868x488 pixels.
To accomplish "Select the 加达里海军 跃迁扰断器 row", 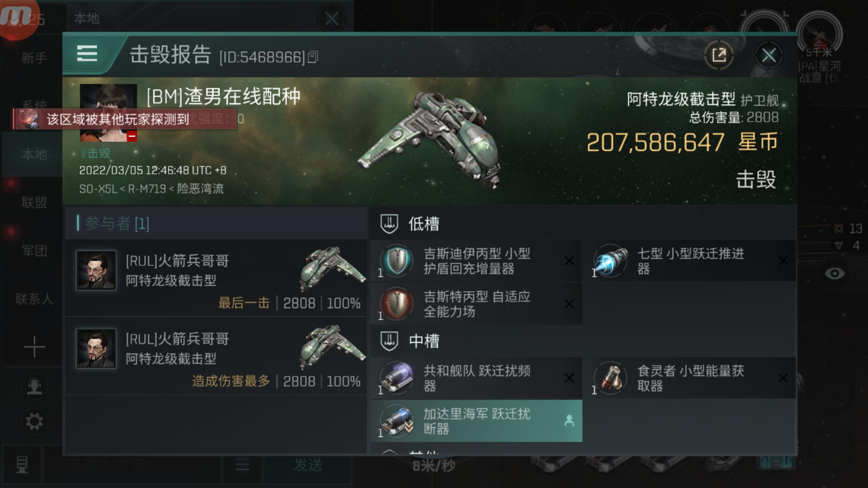I will click(476, 421).
